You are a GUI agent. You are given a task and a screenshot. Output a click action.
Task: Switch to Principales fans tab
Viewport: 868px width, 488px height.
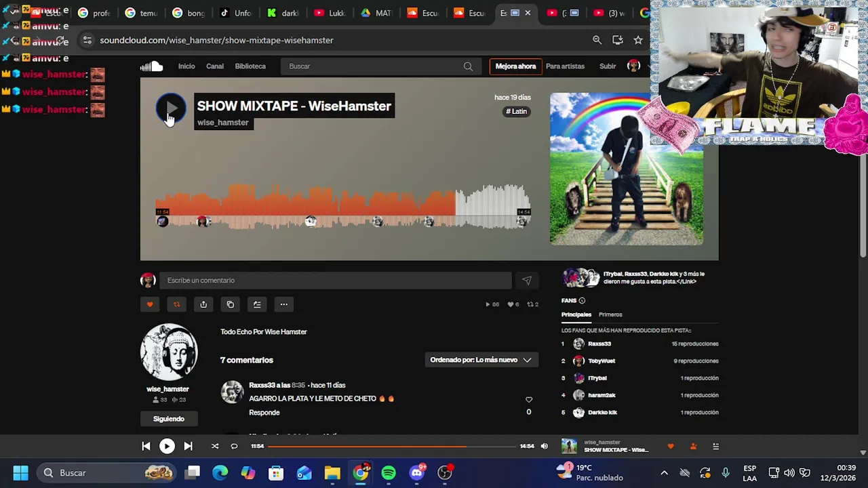(x=576, y=314)
